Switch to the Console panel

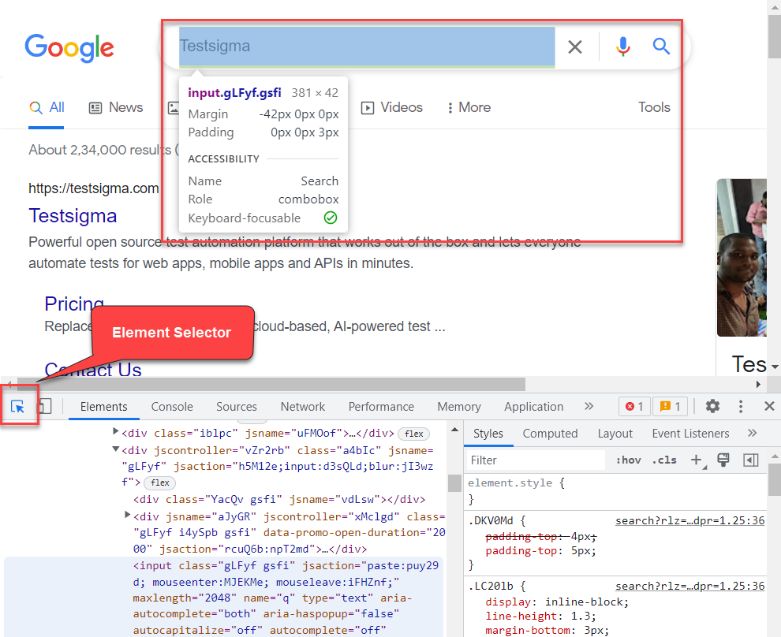click(x=172, y=407)
